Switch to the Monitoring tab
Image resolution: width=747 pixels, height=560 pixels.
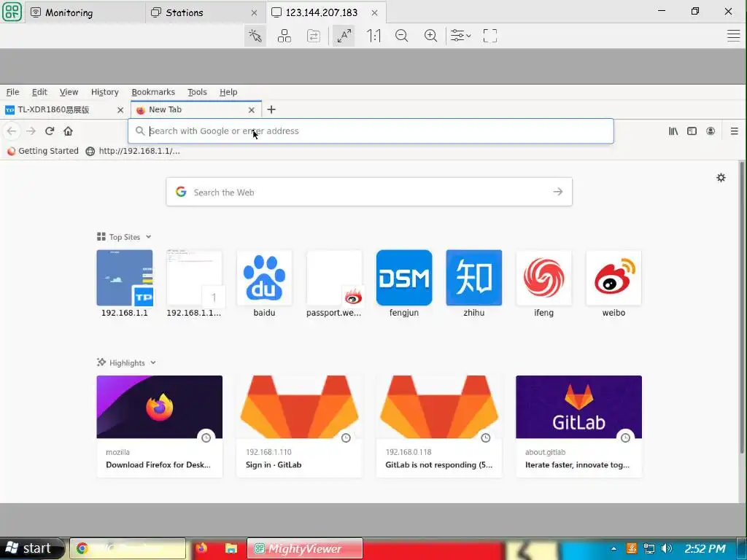[85, 12]
